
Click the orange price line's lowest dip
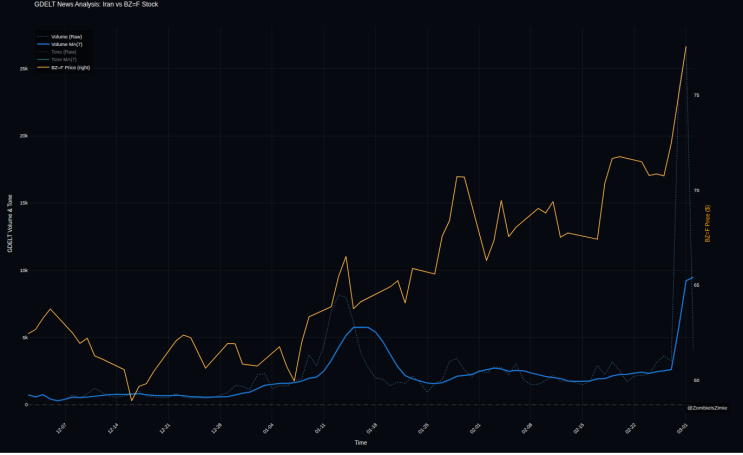(132, 400)
